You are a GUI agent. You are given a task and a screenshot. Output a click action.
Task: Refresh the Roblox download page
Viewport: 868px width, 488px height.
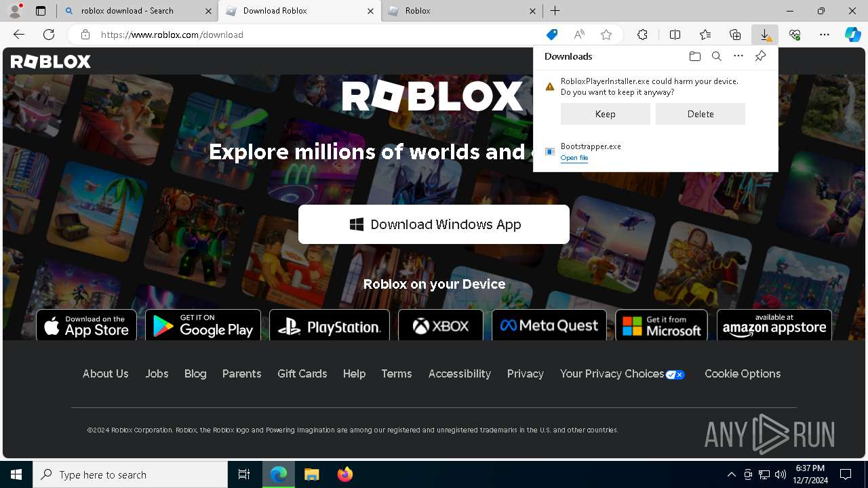pyautogui.click(x=49, y=35)
